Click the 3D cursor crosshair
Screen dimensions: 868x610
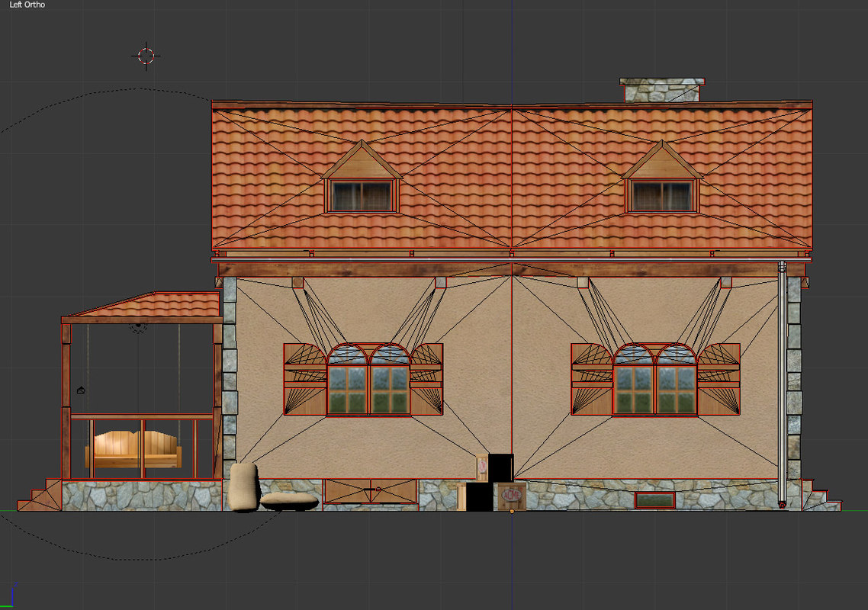tap(146, 56)
